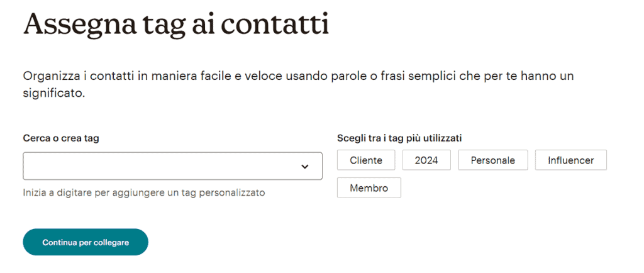Apply the most-used tag named Cliente

point(366,160)
